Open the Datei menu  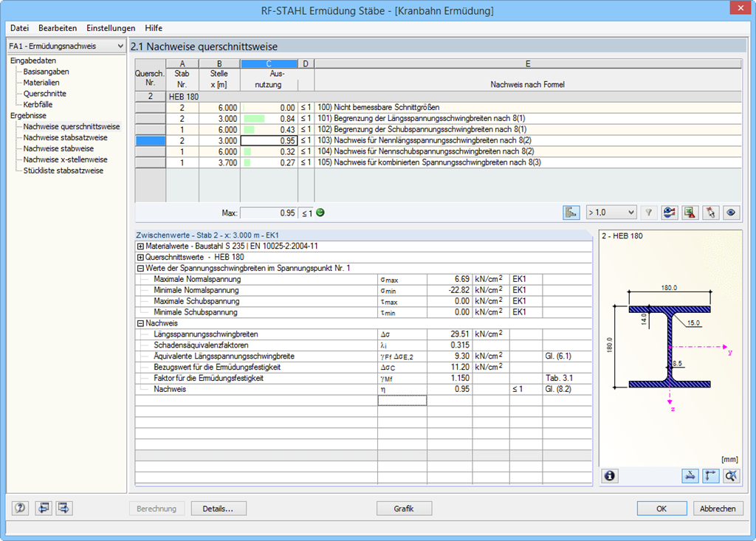[x=20, y=28]
